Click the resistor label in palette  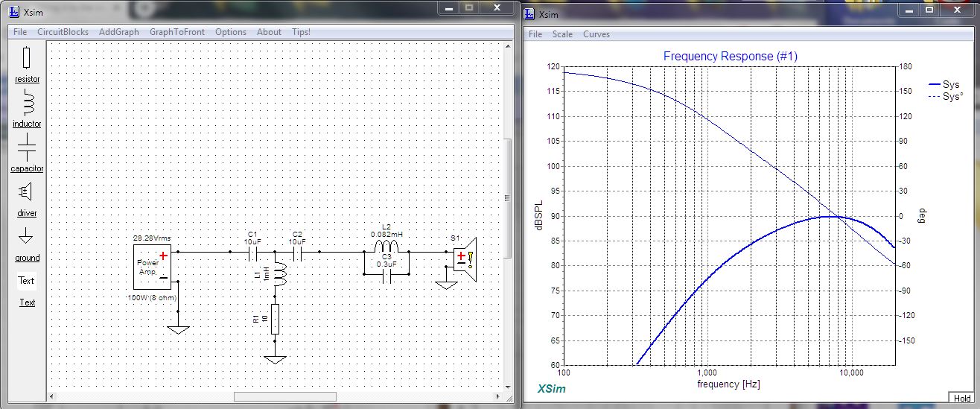[x=28, y=79]
